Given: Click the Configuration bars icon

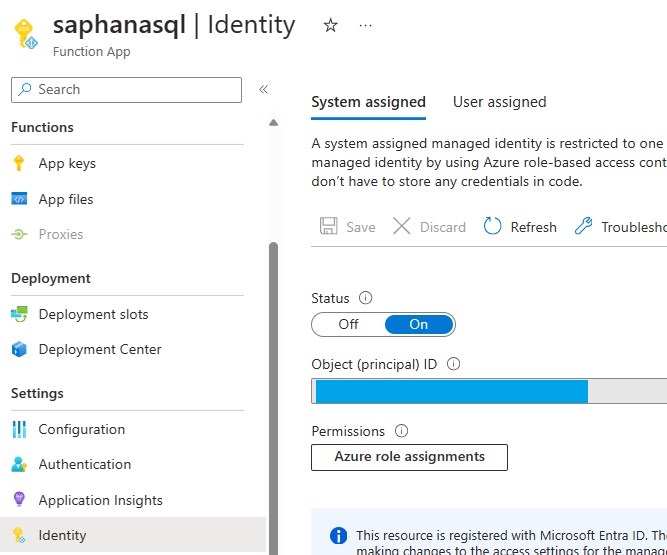Looking at the screenshot, I should click(19, 429).
